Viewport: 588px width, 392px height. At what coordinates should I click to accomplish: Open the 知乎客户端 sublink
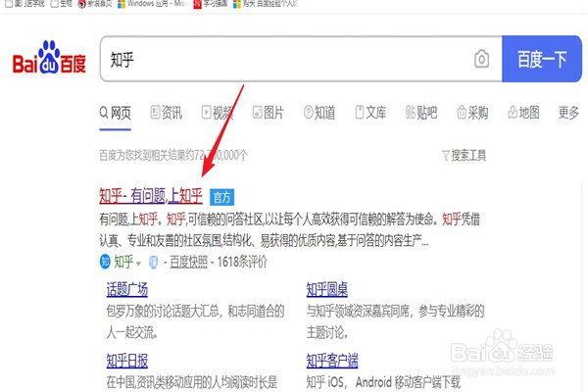coord(332,361)
